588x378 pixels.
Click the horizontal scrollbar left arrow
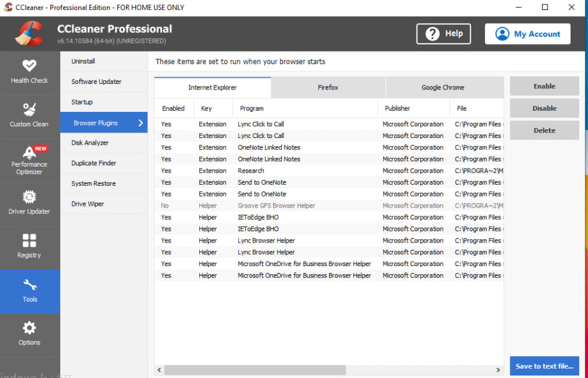coord(159,370)
